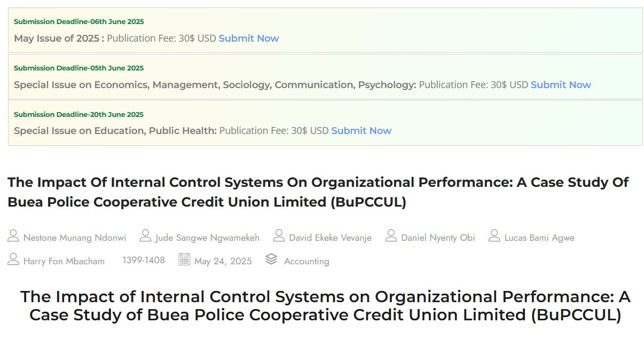644x339 pixels.
Task: Click the calendar icon next to May 24, 2025
Action: [x=184, y=259]
